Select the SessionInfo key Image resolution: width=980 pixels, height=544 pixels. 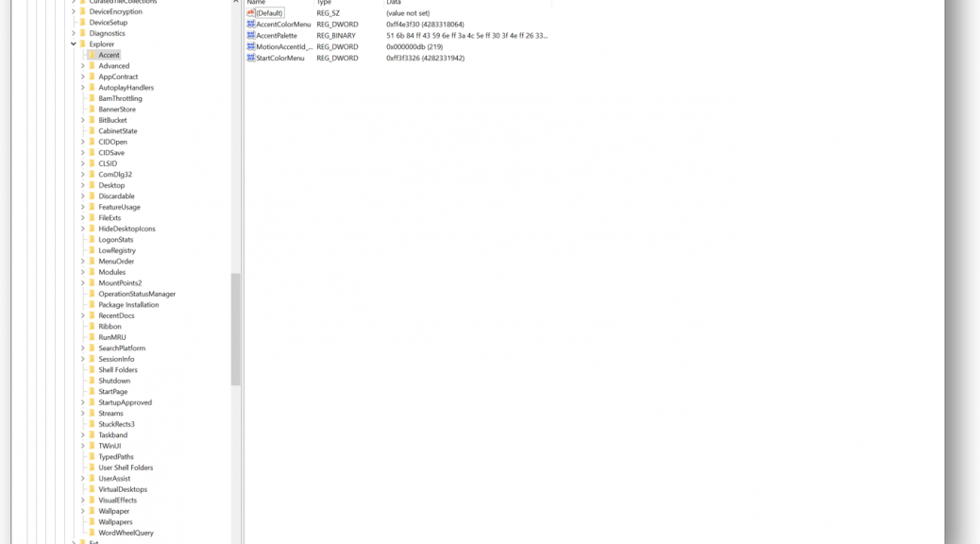coord(116,359)
